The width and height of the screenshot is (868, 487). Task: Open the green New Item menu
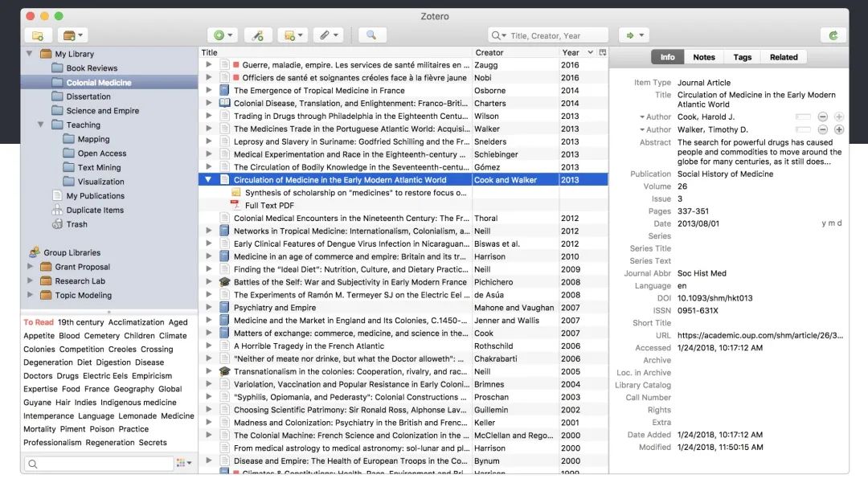tap(223, 35)
